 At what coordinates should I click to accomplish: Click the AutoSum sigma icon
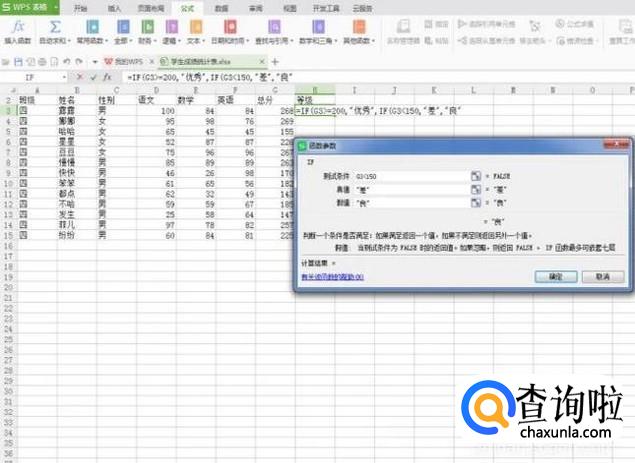55,28
